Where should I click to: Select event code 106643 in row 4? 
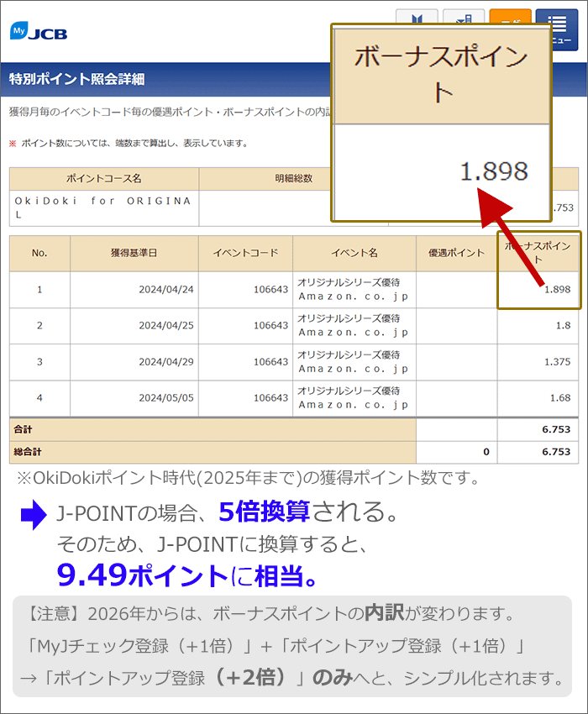click(245, 398)
